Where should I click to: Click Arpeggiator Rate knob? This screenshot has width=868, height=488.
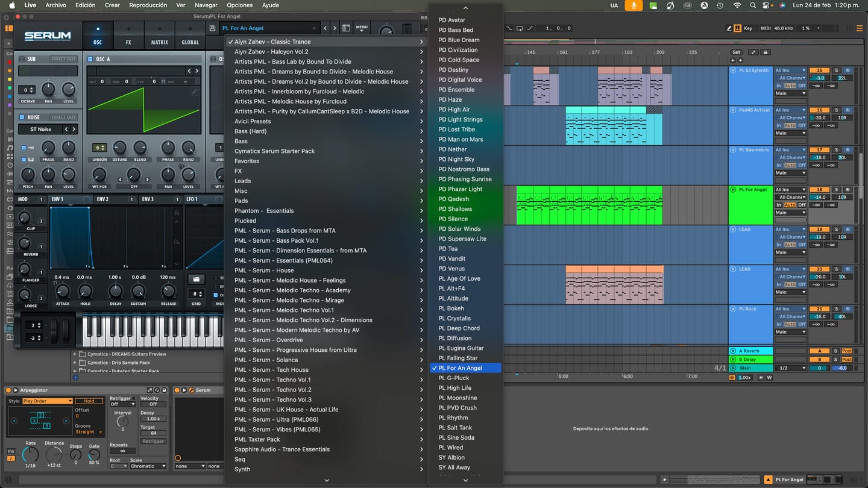31,454
